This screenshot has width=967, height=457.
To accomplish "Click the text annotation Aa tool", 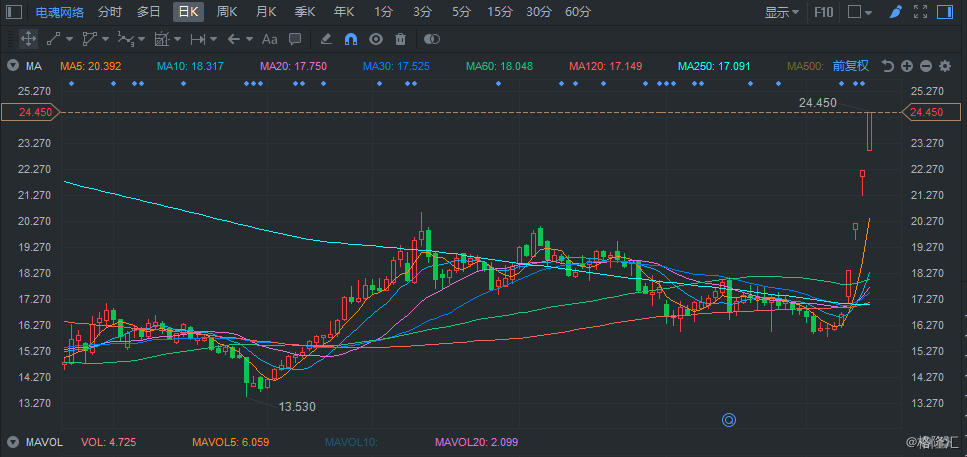I will point(269,39).
